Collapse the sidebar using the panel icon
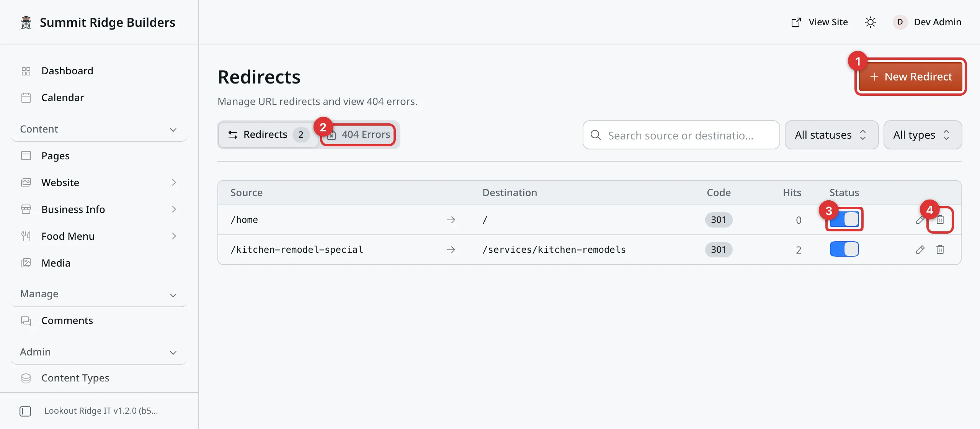Image resolution: width=980 pixels, height=429 pixels. point(25,411)
